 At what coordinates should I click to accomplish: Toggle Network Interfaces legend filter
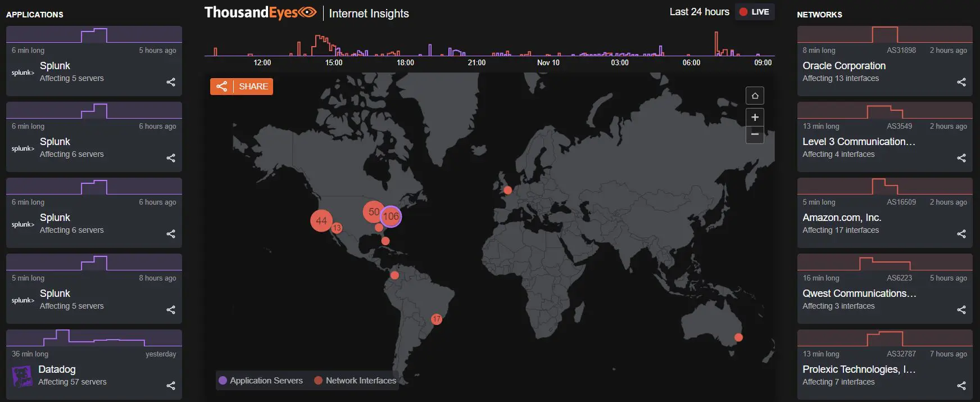[x=355, y=381]
